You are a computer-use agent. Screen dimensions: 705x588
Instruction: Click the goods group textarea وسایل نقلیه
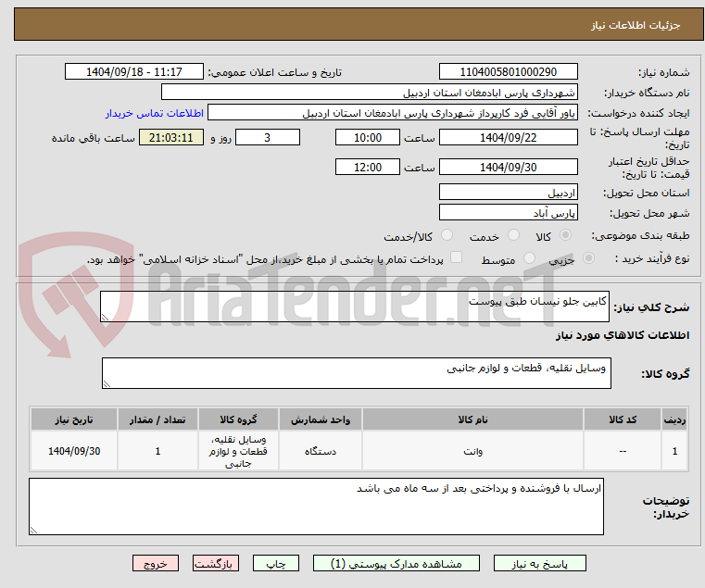(356, 373)
